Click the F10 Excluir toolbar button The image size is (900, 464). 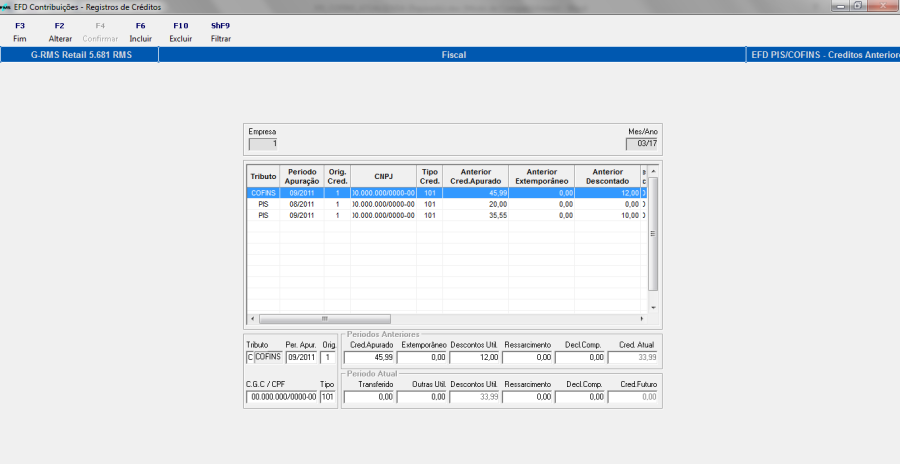point(181,32)
